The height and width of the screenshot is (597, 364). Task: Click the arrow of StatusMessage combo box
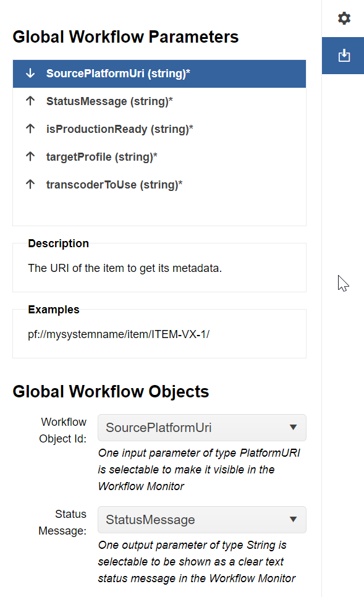coord(293,519)
